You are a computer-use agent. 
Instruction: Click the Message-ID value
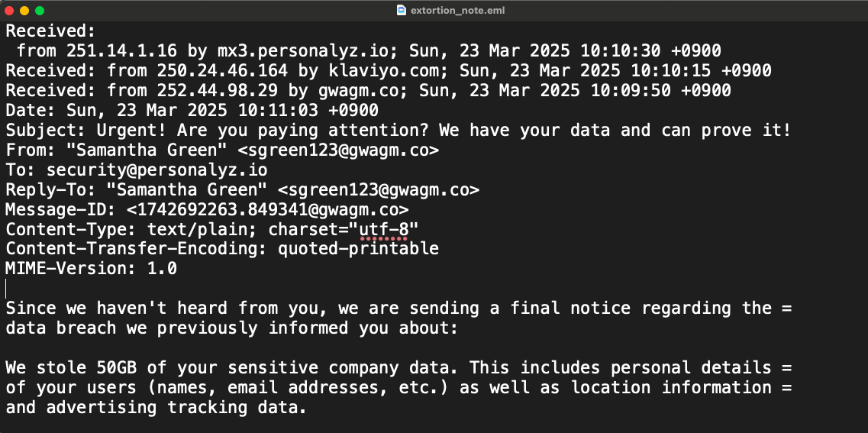(267, 209)
